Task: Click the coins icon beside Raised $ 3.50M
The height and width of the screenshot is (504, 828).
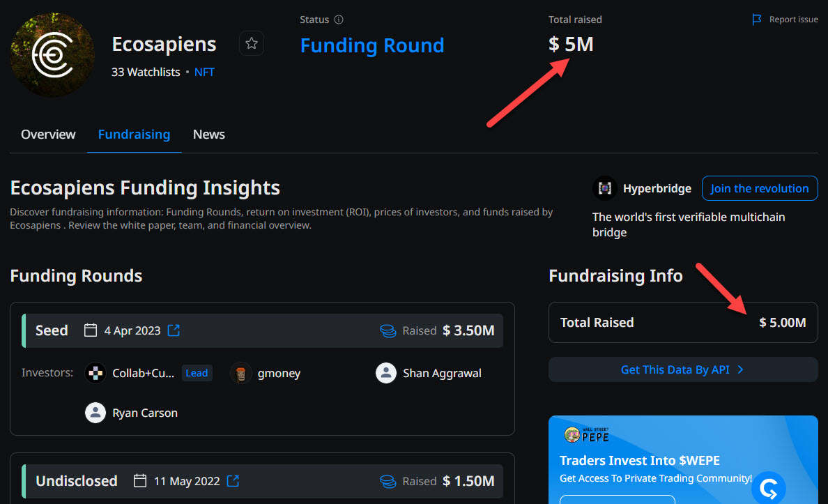Action: [x=388, y=330]
